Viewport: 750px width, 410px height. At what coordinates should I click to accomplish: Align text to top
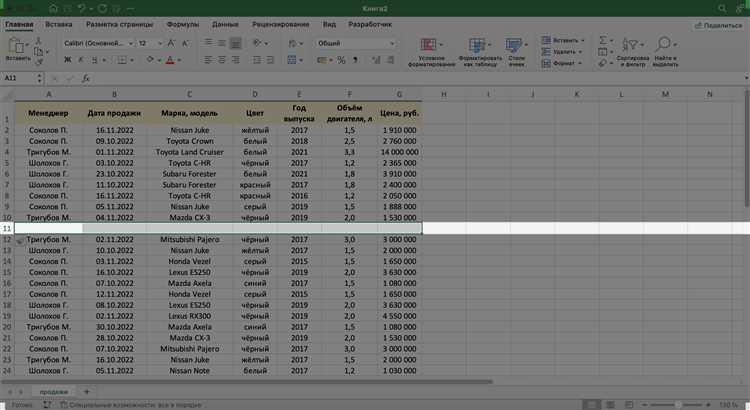pos(209,43)
